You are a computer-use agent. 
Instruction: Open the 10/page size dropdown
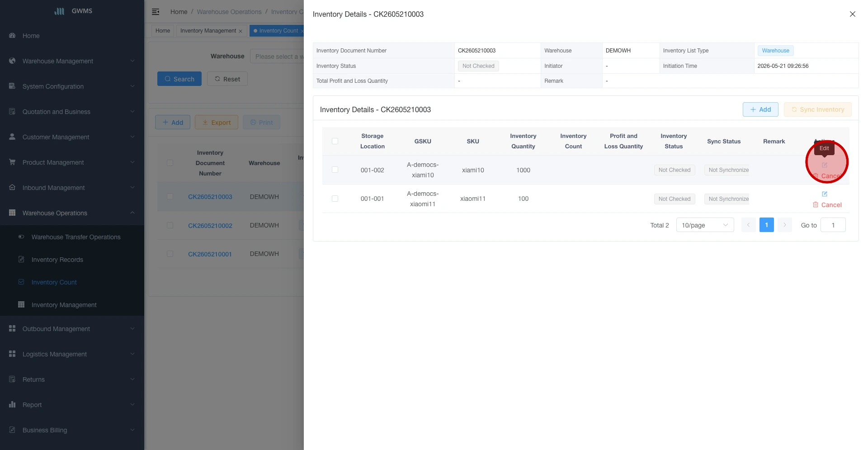point(705,225)
